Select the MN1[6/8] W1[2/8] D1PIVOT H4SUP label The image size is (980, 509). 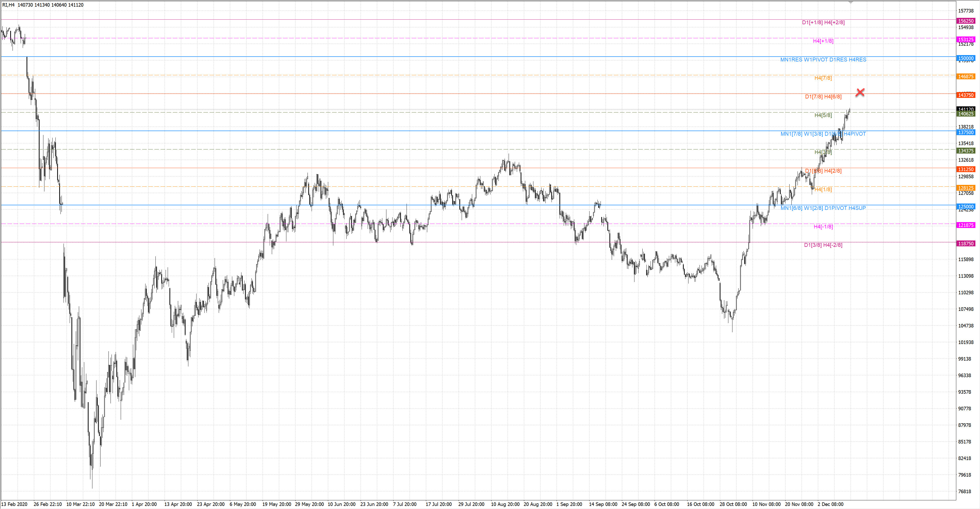tap(823, 208)
